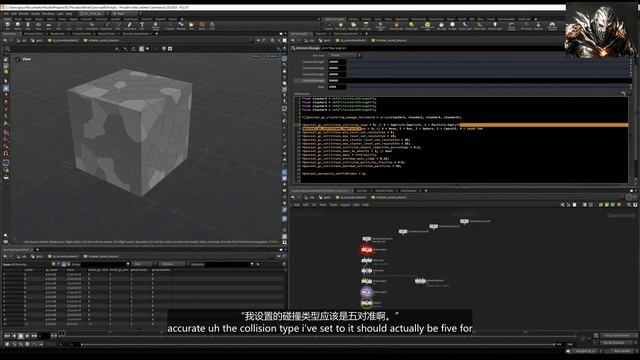
Task: Select the red-highlighted node in the network
Action: (366, 249)
